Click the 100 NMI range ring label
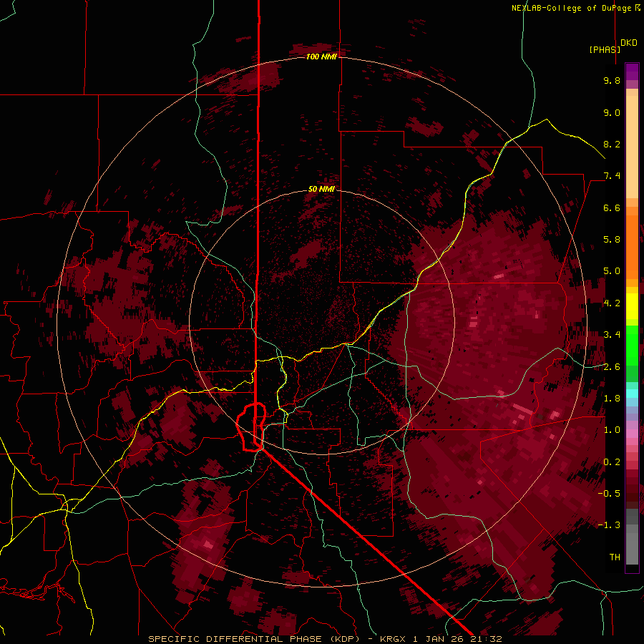Image resolution: width=644 pixels, height=644 pixels. click(321, 57)
